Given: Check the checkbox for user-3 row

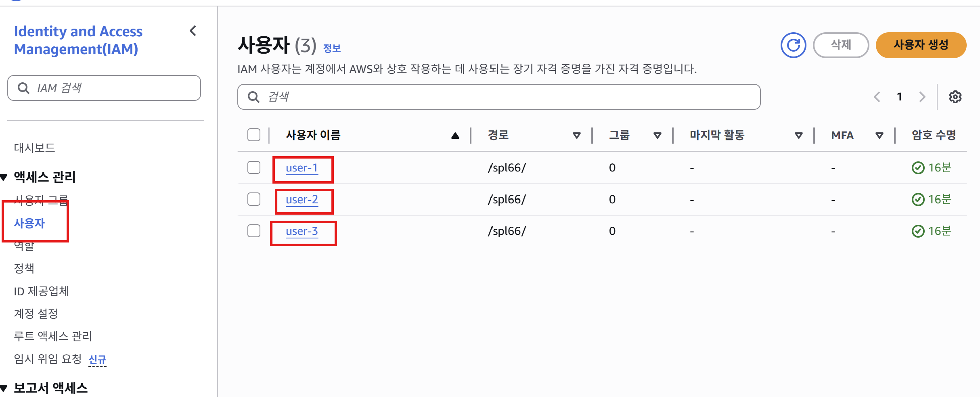Looking at the screenshot, I should point(253,230).
